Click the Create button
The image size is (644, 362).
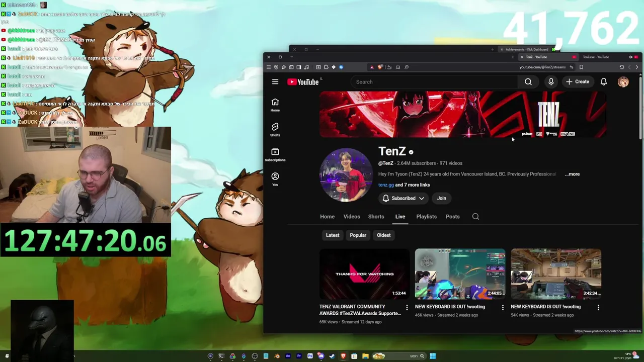[x=578, y=81]
